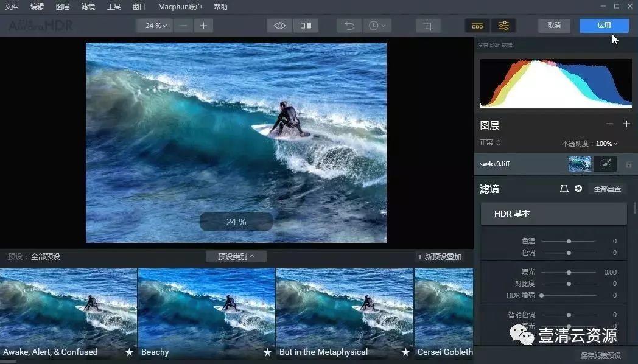Open the 文件 menu
Viewport: 638px width, 364px height.
tap(12, 7)
